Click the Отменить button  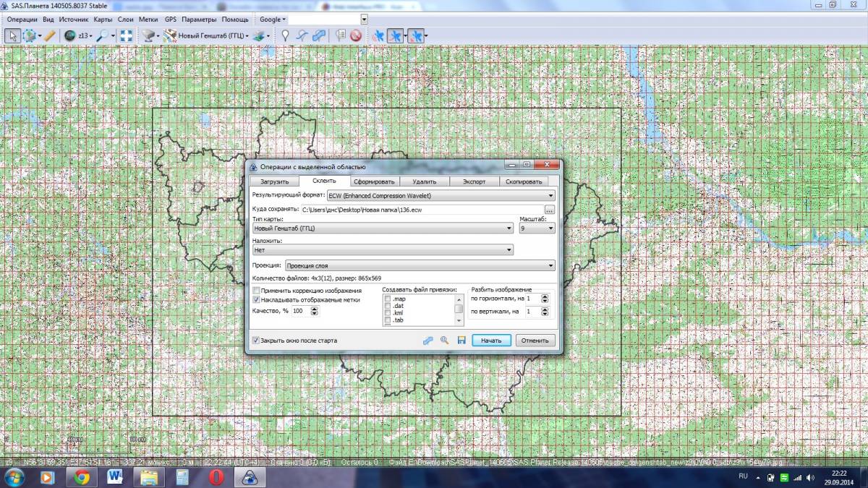tap(536, 340)
